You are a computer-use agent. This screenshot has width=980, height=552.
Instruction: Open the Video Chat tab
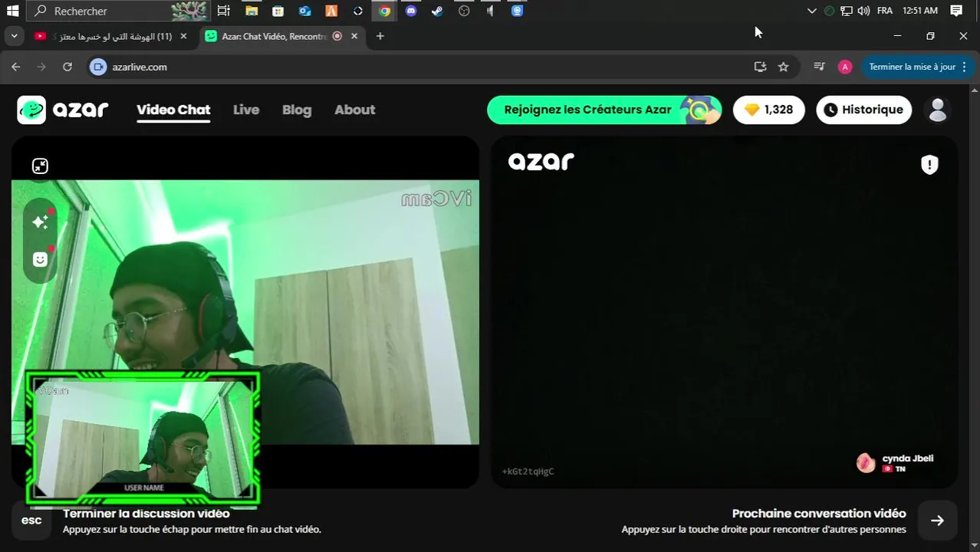pos(173,110)
